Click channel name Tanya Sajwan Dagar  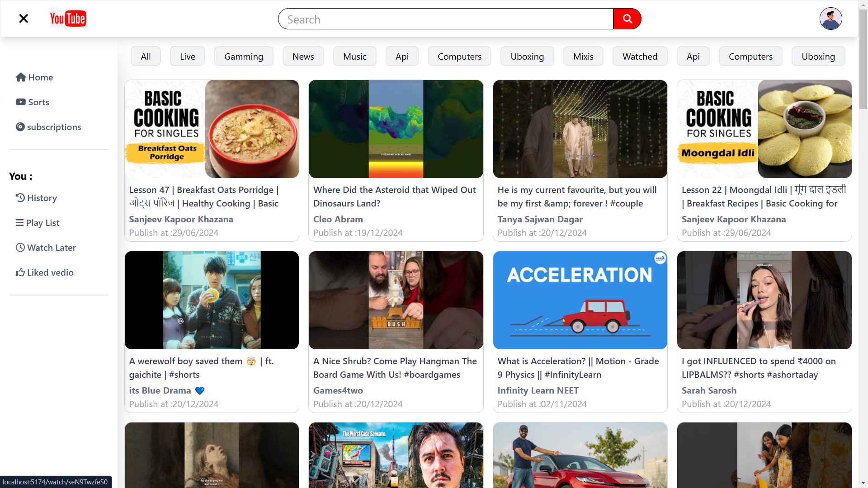(540, 219)
